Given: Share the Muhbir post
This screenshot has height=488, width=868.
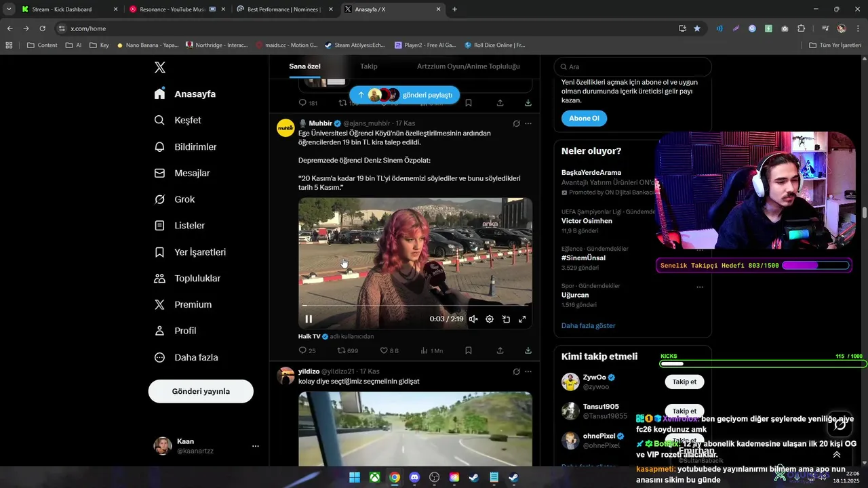Looking at the screenshot, I should [500, 350].
